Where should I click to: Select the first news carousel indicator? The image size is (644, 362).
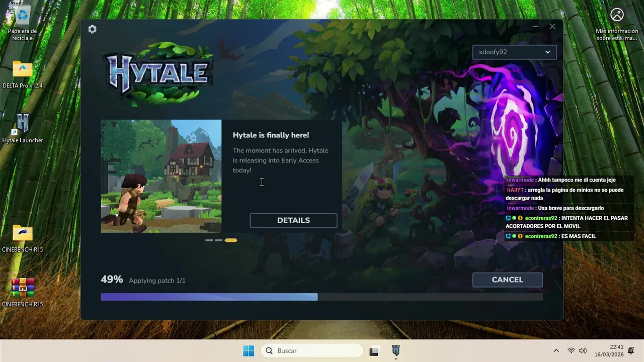(209, 240)
